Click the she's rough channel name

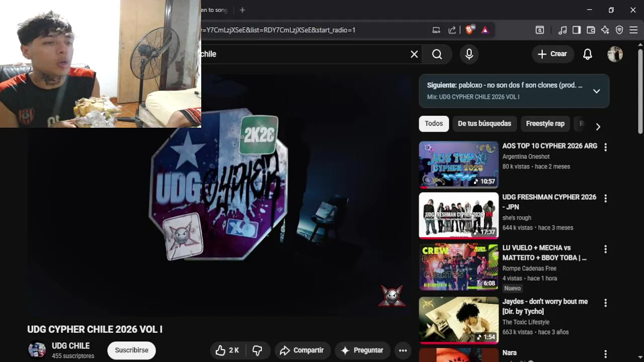517,218
